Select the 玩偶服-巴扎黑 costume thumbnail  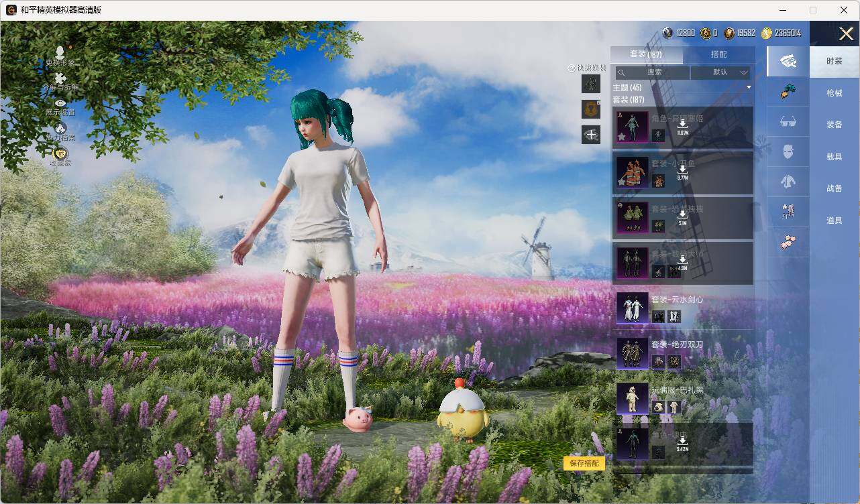(x=633, y=399)
